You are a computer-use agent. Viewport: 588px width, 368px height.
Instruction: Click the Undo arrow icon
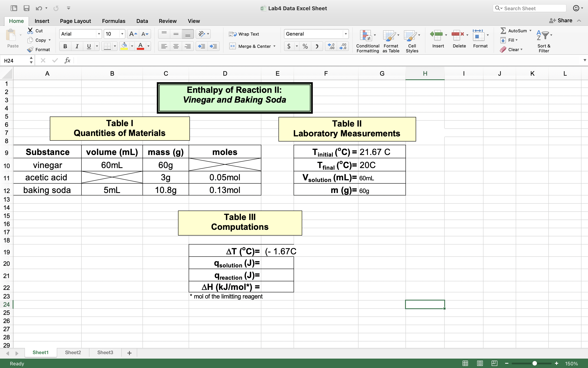39,9
